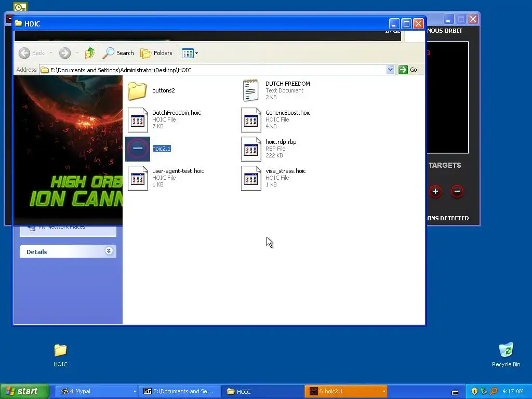Click the Back navigation arrow
532x399 pixels.
(x=24, y=53)
